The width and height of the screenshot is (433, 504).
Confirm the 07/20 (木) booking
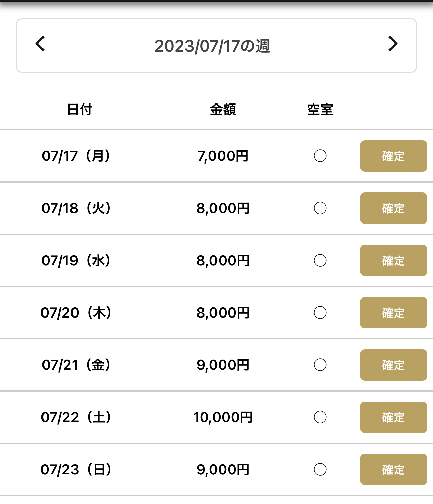pos(393,313)
